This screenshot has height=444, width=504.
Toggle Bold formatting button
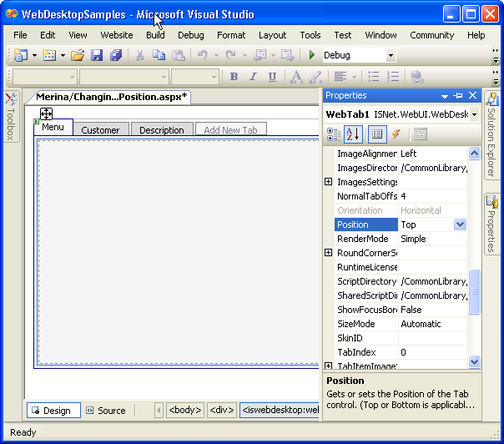point(234,77)
